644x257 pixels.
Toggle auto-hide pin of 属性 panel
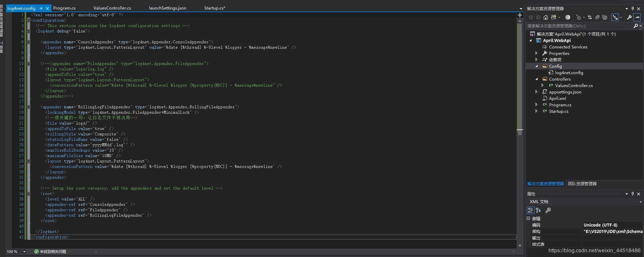pyautogui.click(x=632, y=194)
